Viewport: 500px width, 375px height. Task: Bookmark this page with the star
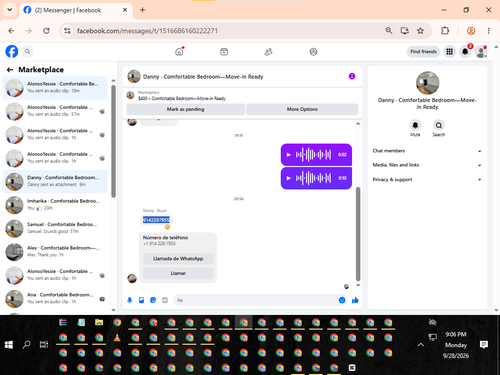click(420, 31)
